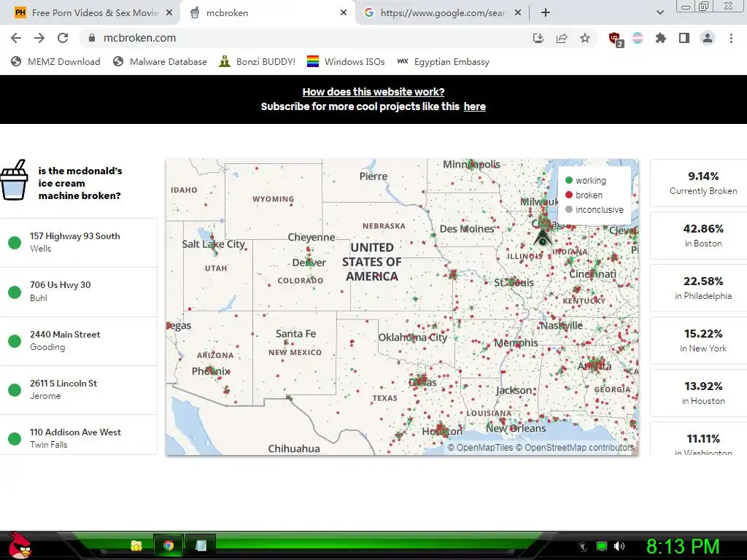747x560 pixels.
Task: Click the Denver label on the map
Action: click(309, 262)
